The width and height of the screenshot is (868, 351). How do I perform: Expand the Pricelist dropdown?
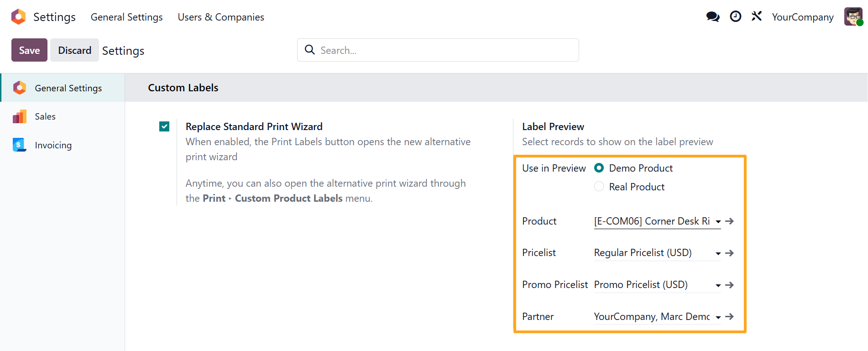click(718, 253)
